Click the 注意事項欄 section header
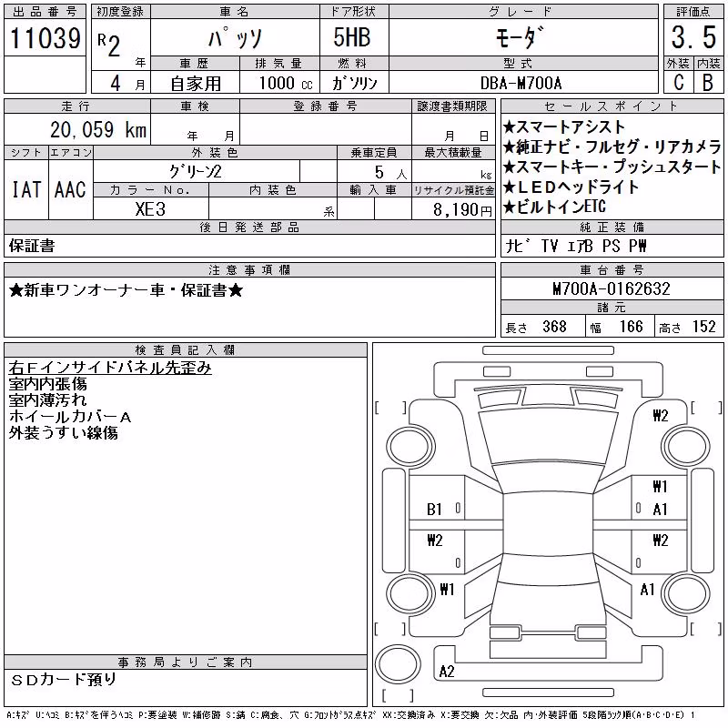728x728 pixels. tap(249, 269)
